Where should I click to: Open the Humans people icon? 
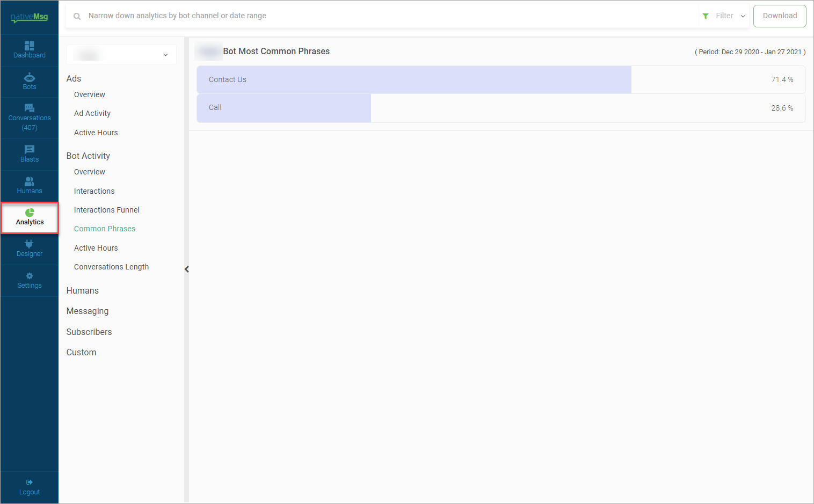(30, 181)
